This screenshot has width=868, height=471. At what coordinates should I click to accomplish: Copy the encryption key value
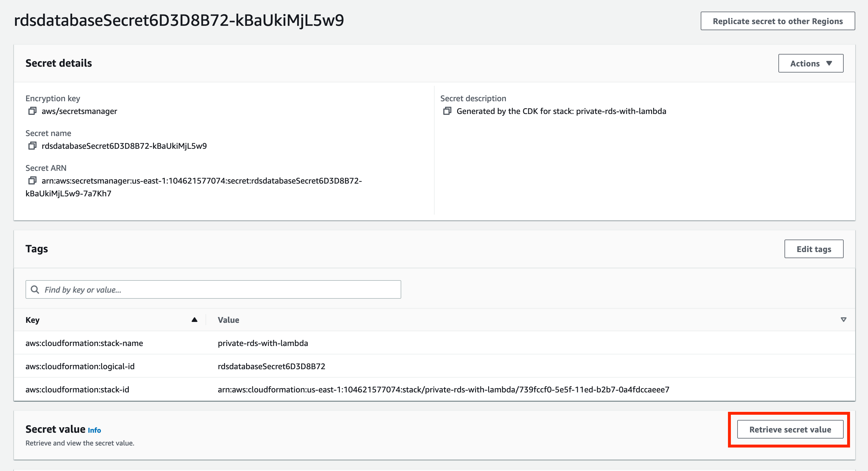[x=32, y=111]
